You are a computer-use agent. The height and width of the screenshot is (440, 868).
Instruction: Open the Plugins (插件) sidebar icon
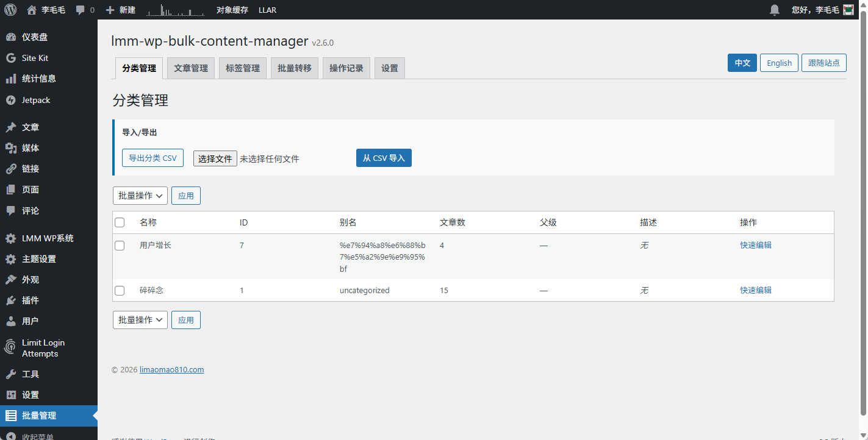[10, 300]
